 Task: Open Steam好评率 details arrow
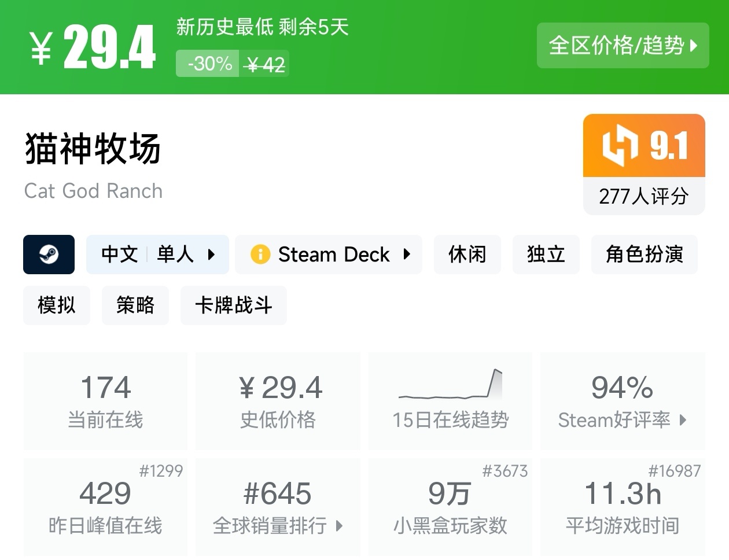[683, 420]
